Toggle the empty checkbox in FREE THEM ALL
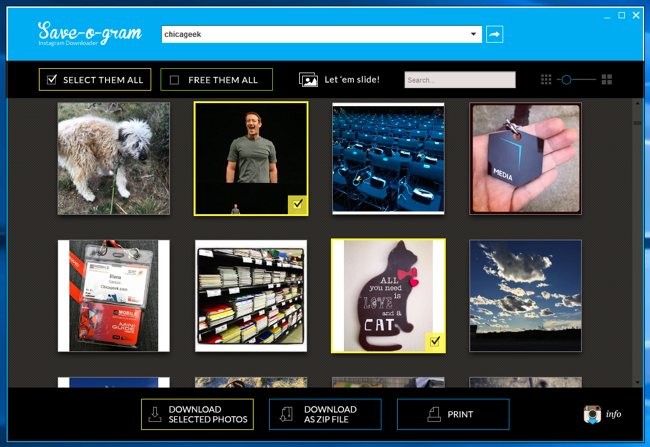This screenshot has height=447, width=650. click(x=175, y=80)
